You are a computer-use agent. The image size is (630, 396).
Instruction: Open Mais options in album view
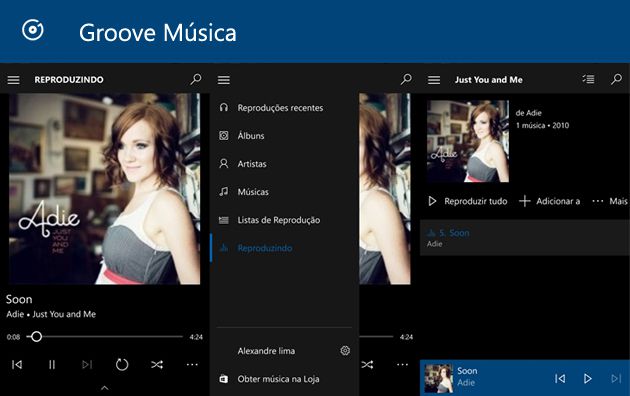pos(610,201)
